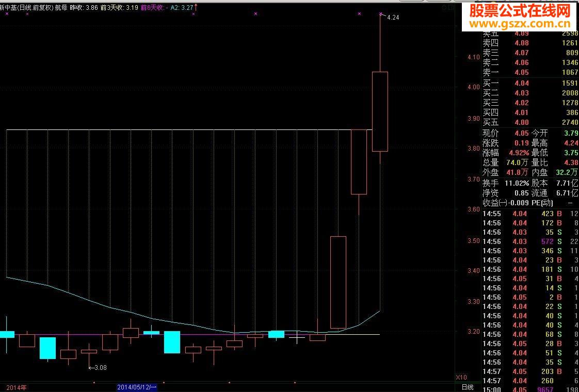Click the 最低 3.75 low value
This screenshot has height=392, width=579.
[x=555, y=153]
